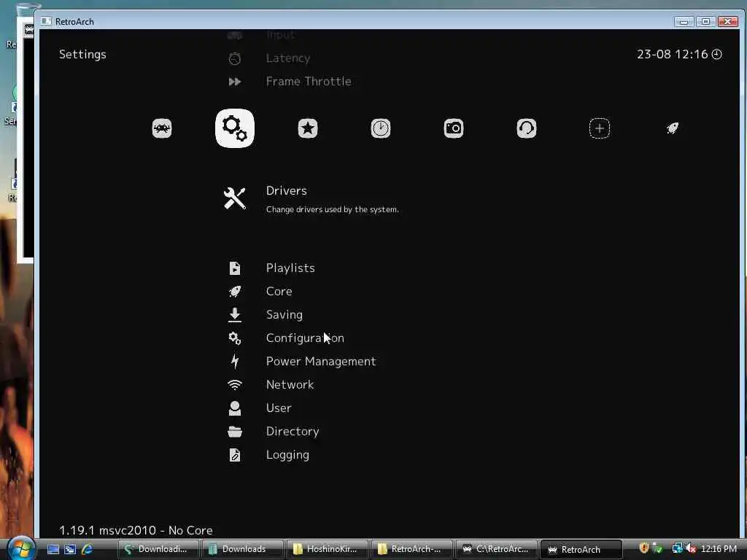Select the Logging settings entry
This screenshot has width=747, height=560.
pyautogui.click(x=287, y=455)
